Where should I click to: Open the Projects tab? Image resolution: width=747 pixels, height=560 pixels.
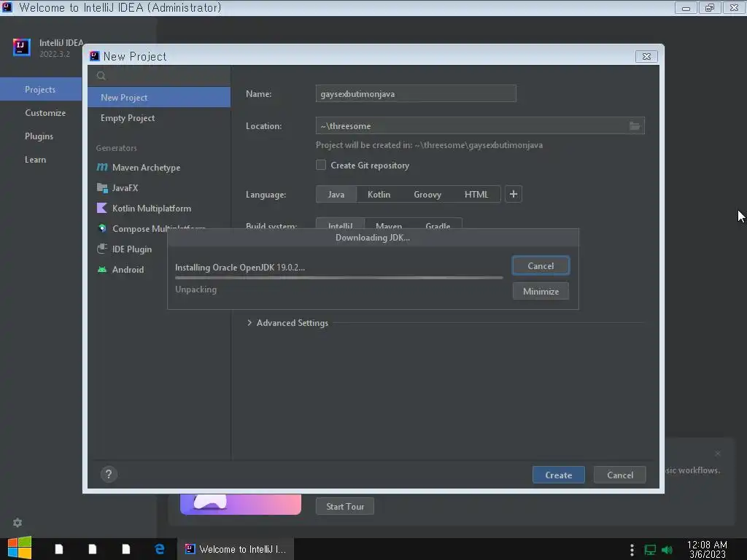[x=41, y=90]
